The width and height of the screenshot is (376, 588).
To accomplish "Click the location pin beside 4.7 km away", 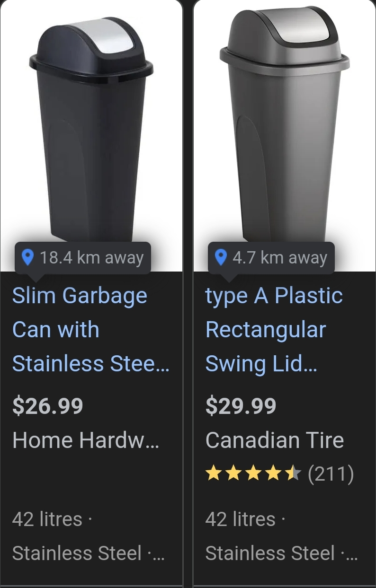I will pos(221,258).
